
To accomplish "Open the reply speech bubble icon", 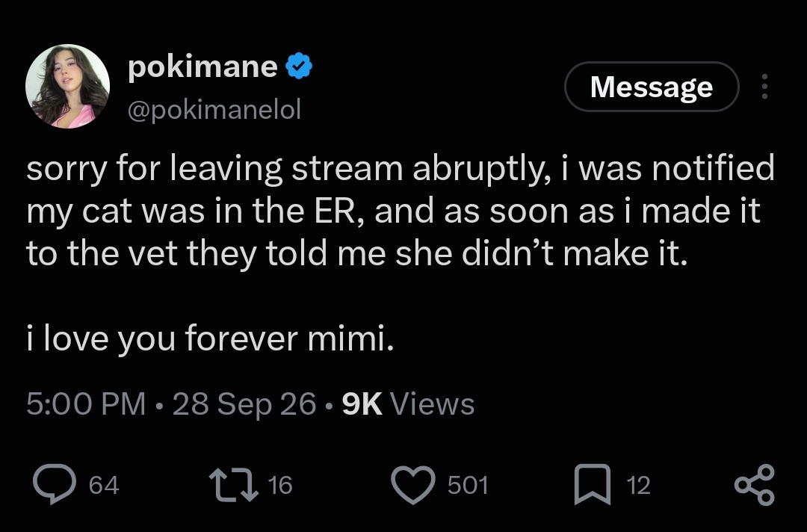I will pyautogui.click(x=55, y=483).
